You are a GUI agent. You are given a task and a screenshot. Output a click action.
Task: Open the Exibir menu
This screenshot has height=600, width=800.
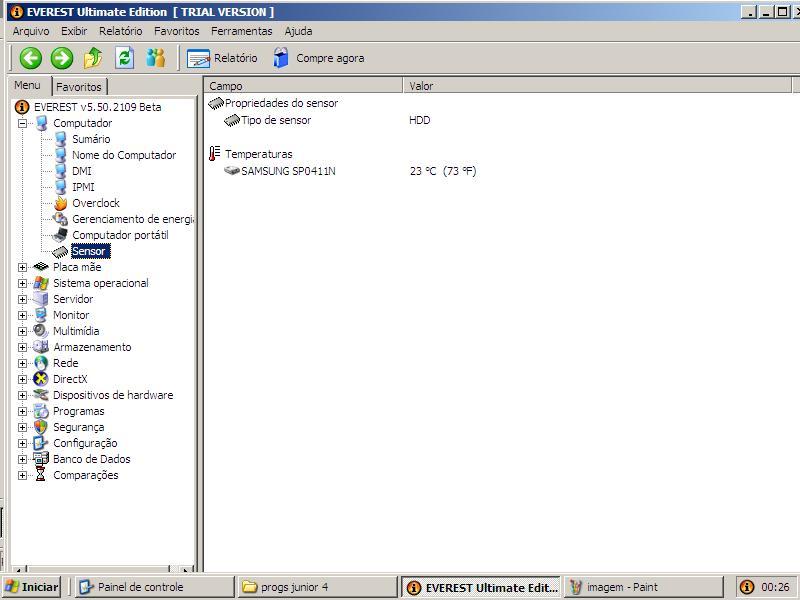(x=74, y=31)
